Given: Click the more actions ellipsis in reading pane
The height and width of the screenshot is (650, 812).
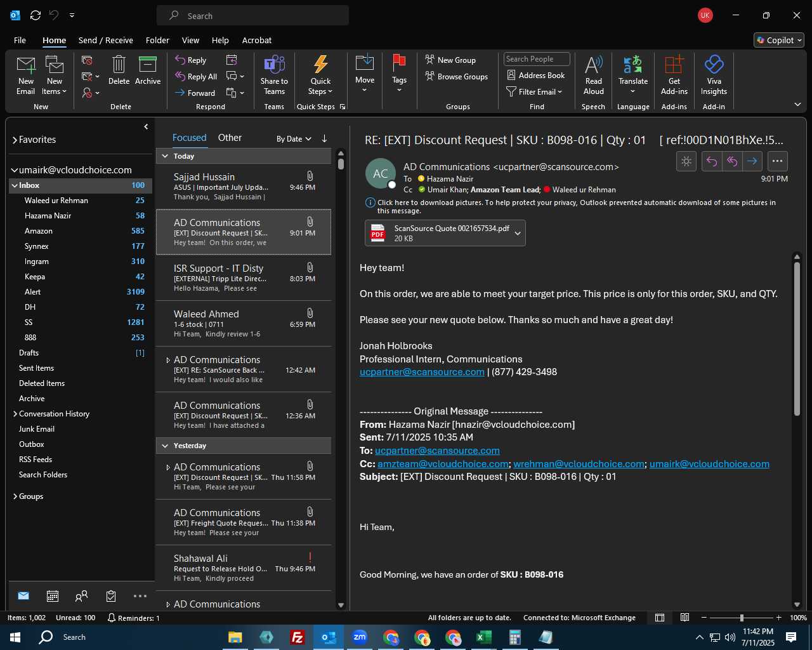Looking at the screenshot, I should coord(778,161).
